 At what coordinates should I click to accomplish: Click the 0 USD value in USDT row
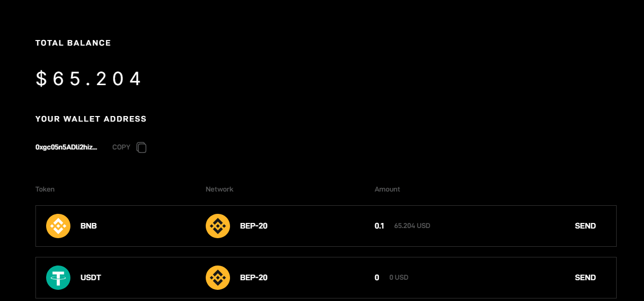(x=399, y=278)
